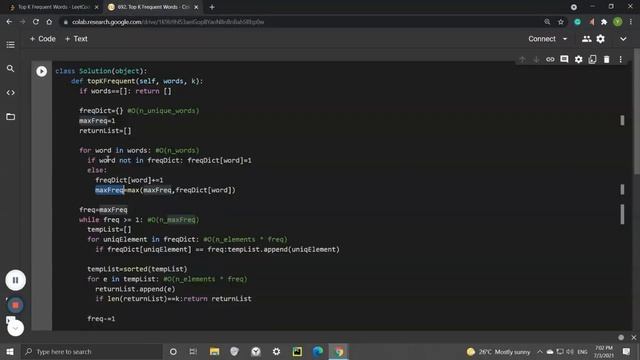
Task: Click the 'freq-=1' code line
Action: [101, 318]
